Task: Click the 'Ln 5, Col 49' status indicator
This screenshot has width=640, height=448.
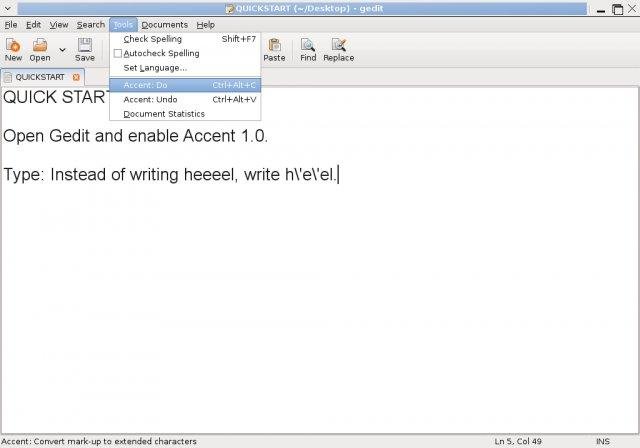Action: (518, 441)
